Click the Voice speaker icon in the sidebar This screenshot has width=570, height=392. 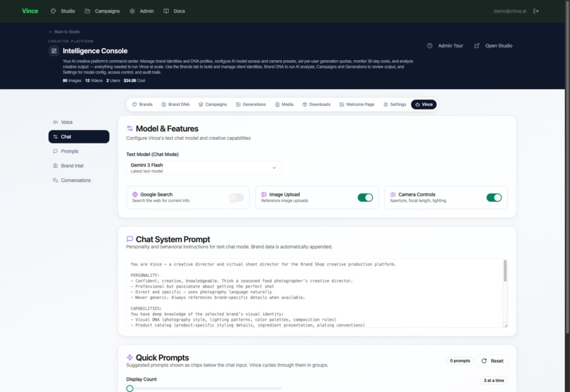55,122
